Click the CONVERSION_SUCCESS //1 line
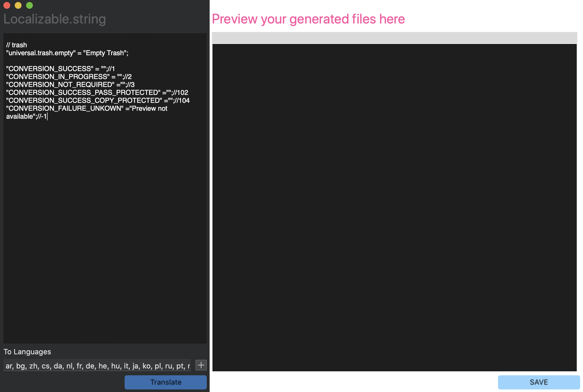 [60, 69]
